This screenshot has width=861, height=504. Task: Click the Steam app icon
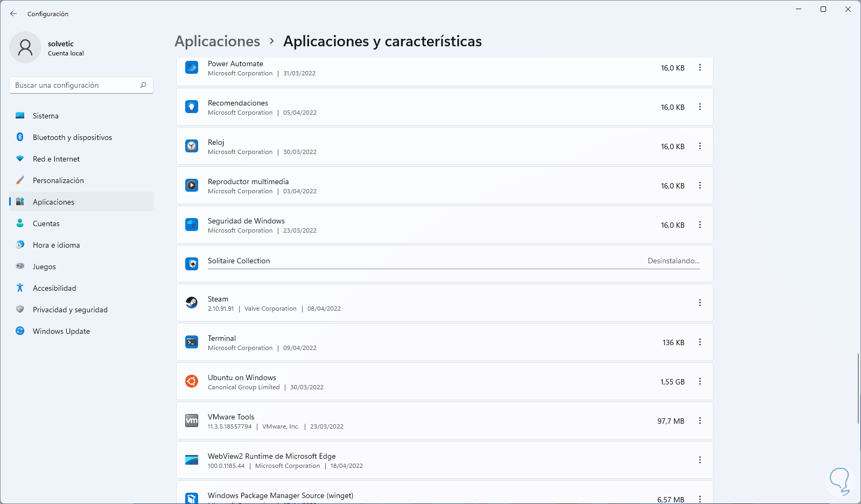pyautogui.click(x=192, y=303)
